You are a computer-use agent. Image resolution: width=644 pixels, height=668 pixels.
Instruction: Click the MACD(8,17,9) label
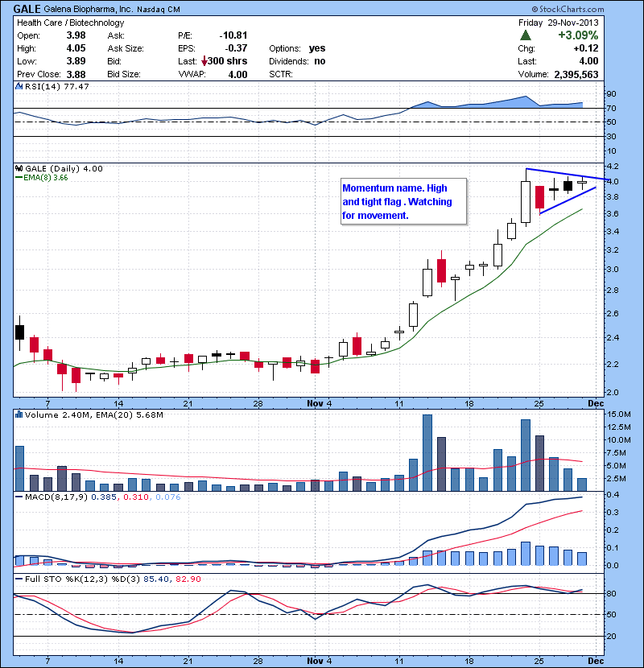(x=56, y=497)
